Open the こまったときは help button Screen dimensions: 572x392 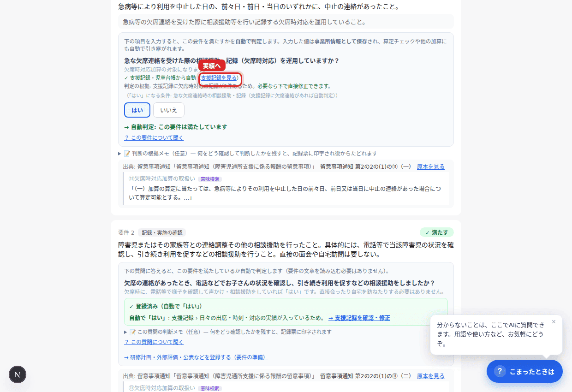coord(524,371)
